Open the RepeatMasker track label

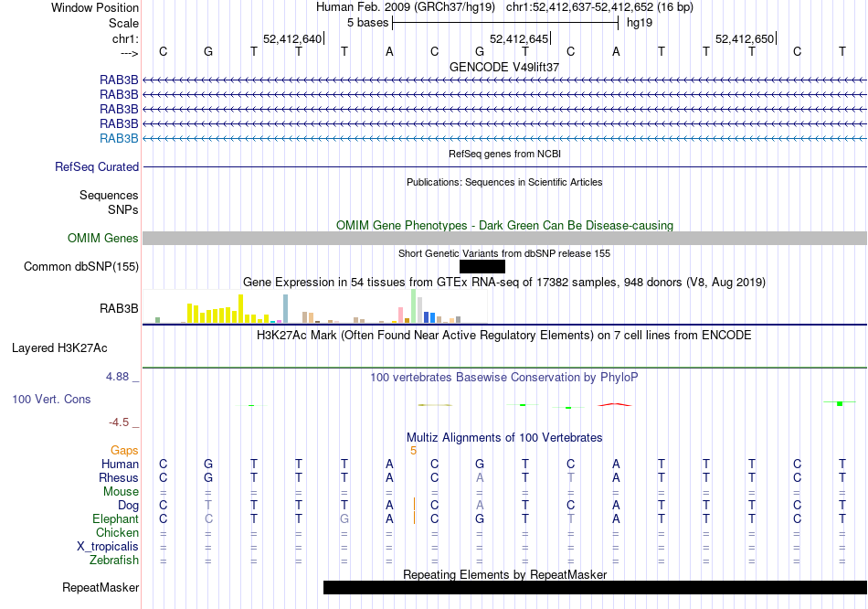(101, 587)
